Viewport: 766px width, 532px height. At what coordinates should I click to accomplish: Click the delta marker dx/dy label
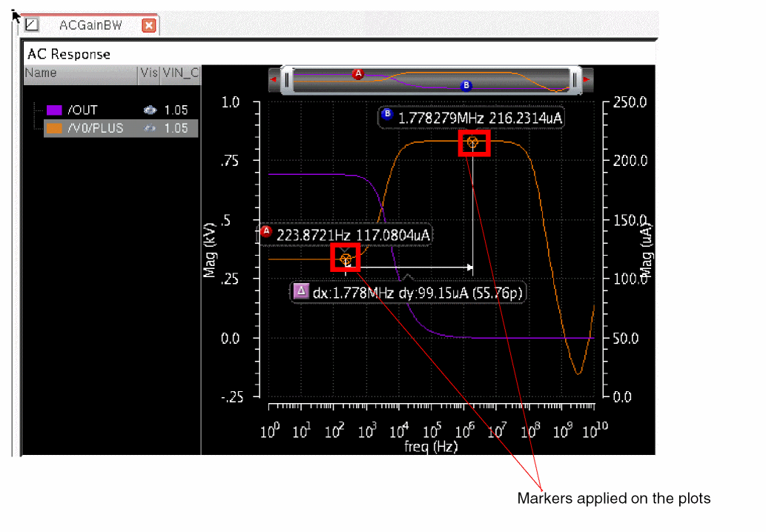click(409, 293)
